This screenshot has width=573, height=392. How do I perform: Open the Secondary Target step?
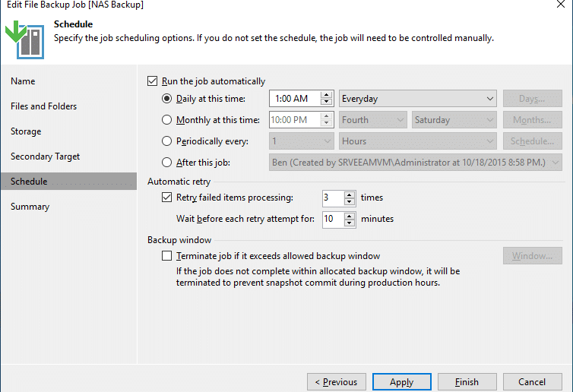click(46, 156)
